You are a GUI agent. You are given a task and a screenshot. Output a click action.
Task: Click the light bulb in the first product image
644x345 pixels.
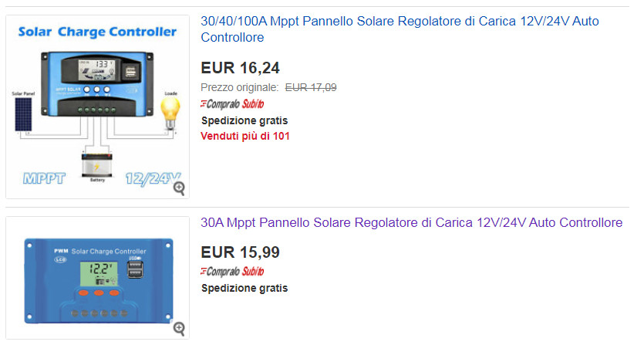pos(168,113)
